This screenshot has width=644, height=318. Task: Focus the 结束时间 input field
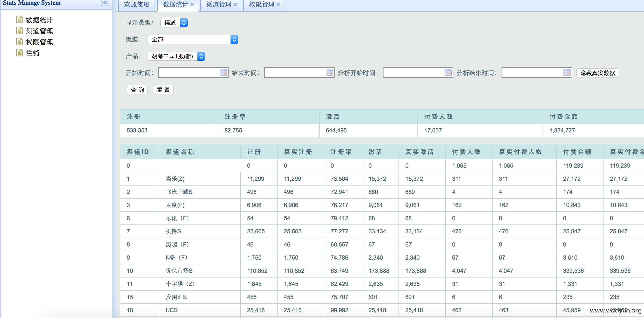coord(299,73)
